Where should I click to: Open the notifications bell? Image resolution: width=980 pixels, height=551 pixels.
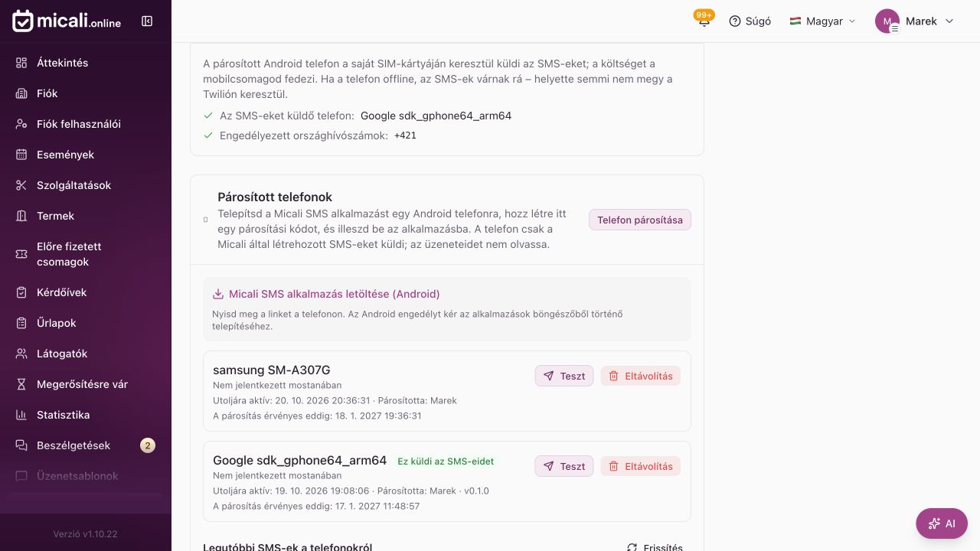pos(704,21)
